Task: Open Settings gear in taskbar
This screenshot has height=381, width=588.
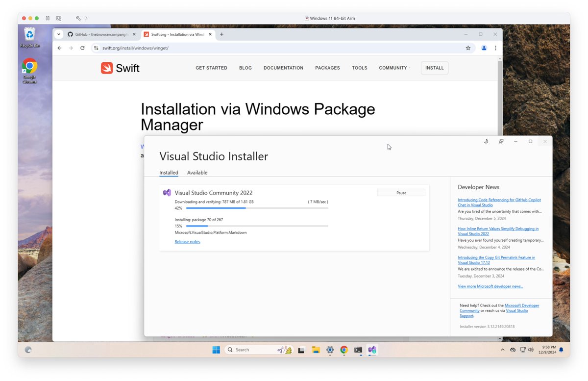Action: pyautogui.click(x=330, y=350)
